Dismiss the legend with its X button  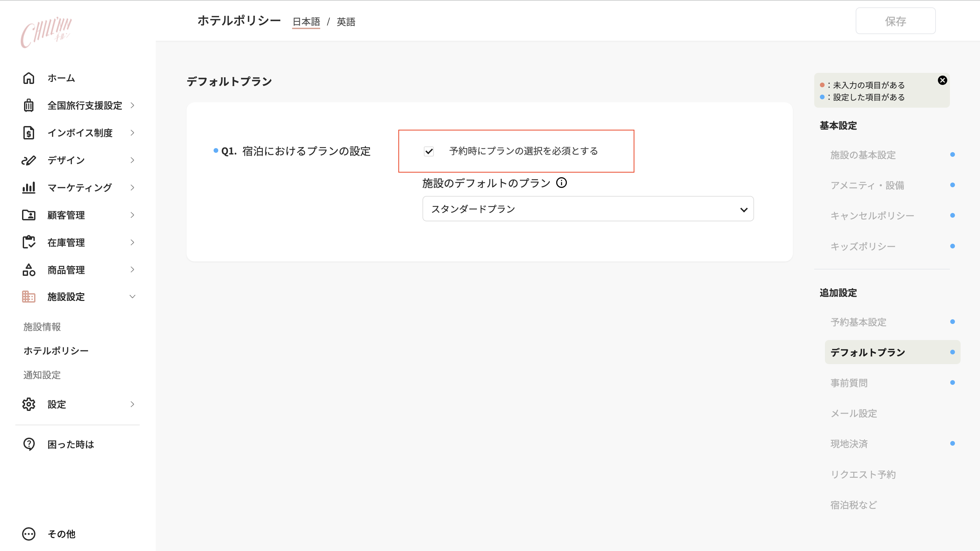point(942,80)
